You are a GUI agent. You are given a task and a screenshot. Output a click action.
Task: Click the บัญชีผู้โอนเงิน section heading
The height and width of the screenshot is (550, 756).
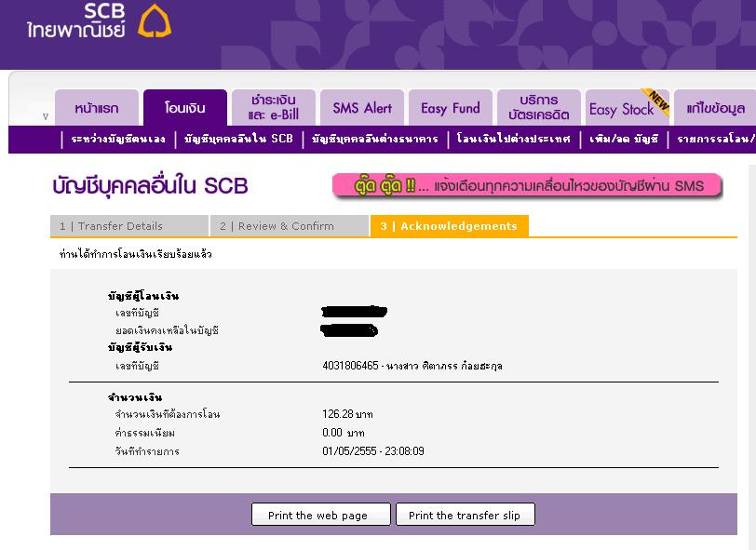[x=143, y=296]
